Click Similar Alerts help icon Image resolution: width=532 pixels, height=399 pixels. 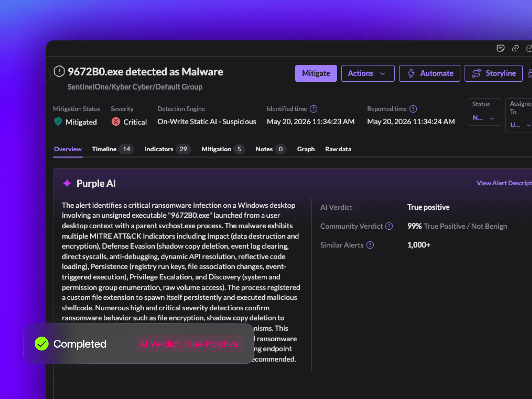point(370,245)
